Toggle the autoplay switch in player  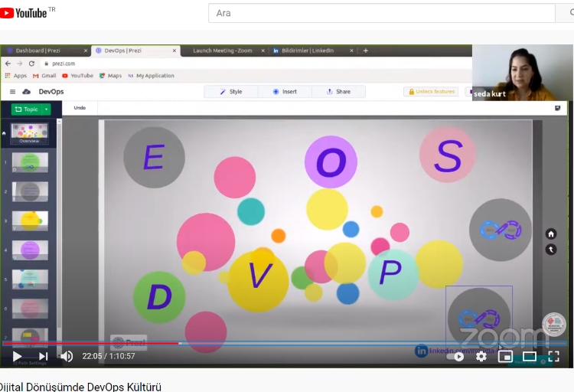click(x=456, y=356)
